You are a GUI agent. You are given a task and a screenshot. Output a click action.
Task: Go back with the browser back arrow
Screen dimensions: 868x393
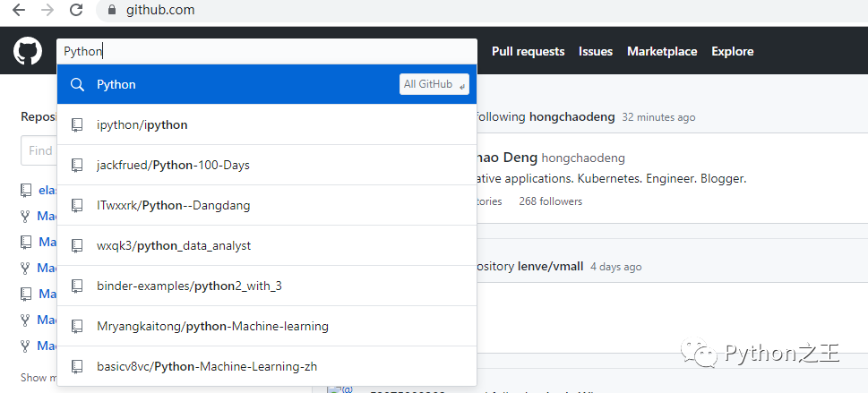click(18, 10)
